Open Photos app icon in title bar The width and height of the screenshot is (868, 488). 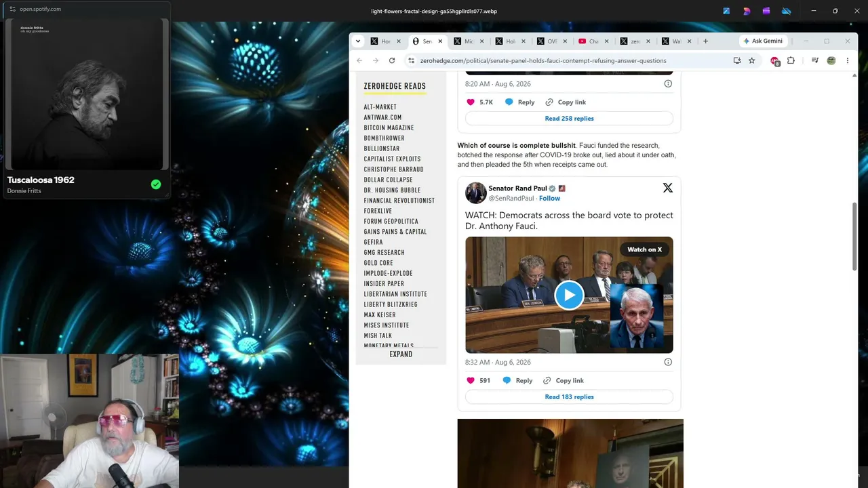point(726,11)
